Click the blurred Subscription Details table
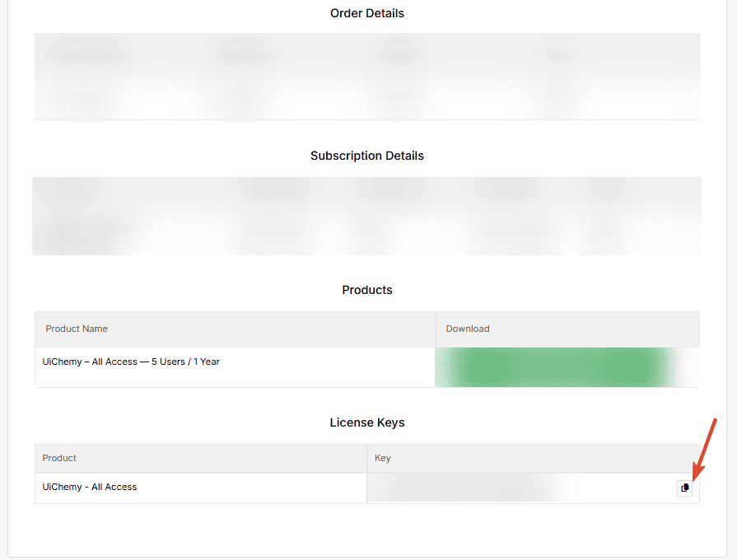Viewport: 737px width, 560px height. 367,216
